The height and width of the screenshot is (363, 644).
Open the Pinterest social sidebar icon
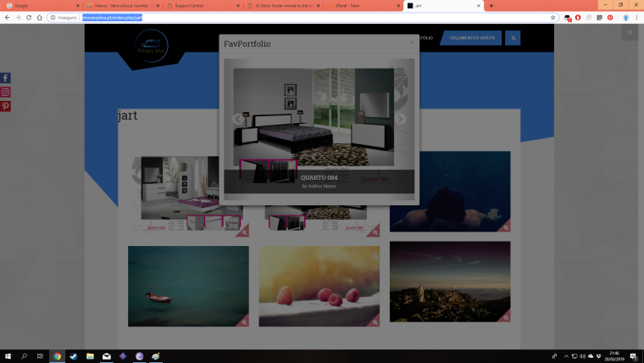click(x=5, y=106)
